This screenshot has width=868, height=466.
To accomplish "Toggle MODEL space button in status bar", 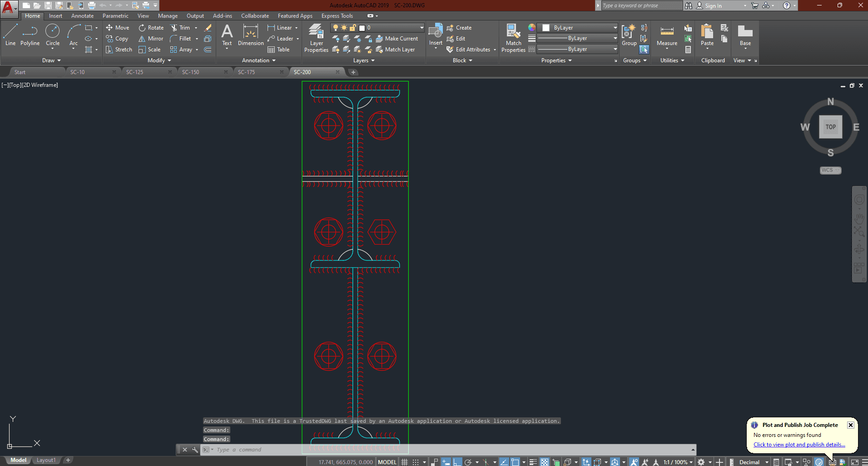I will (x=387, y=462).
